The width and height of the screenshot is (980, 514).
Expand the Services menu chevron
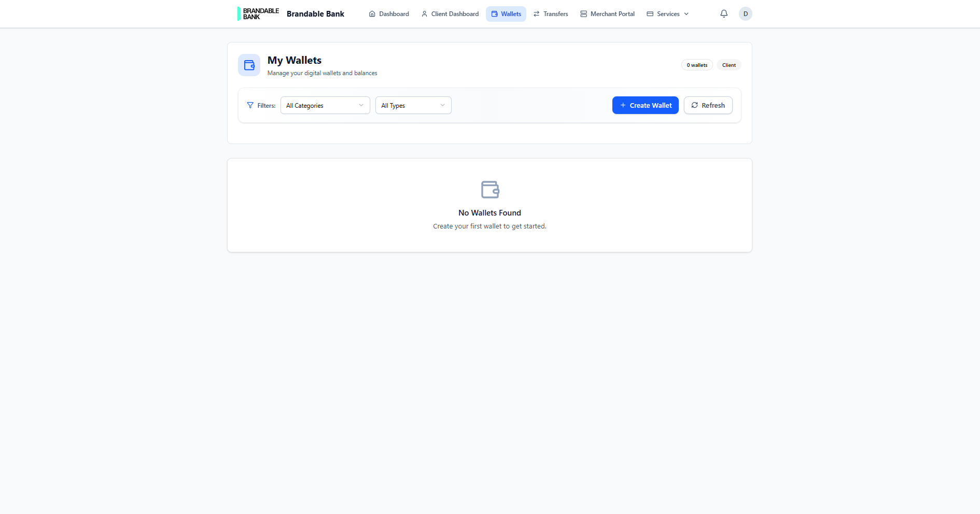pyautogui.click(x=686, y=13)
